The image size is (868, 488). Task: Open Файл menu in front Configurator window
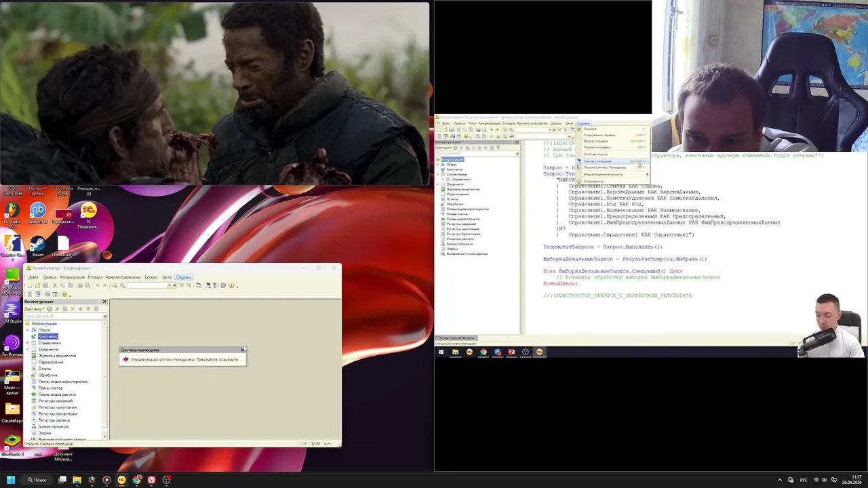33,277
